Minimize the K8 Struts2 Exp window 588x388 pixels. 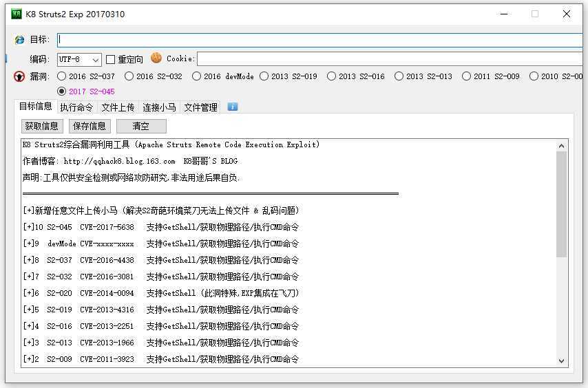tap(504, 14)
